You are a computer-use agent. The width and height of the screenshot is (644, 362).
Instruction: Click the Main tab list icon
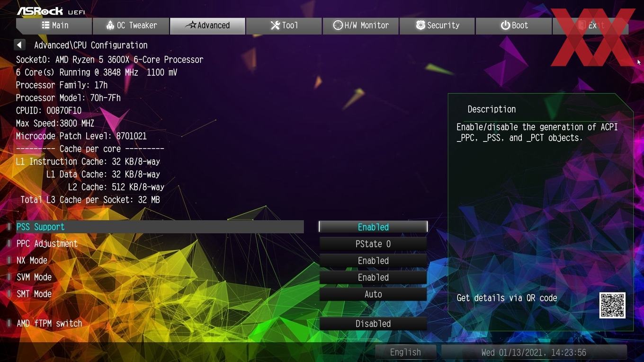(x=45, y=25)
